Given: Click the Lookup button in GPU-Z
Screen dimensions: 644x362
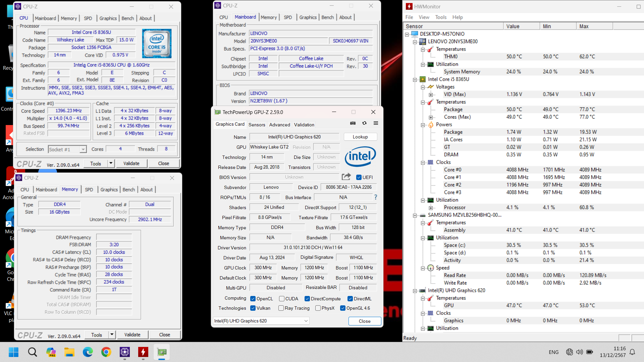Looking at the screenshot, I should 360,137.
